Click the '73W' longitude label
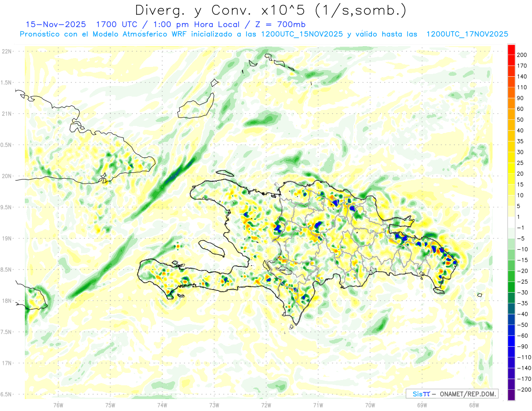Viewport: 532px width, 411px height. pos(214,405)
